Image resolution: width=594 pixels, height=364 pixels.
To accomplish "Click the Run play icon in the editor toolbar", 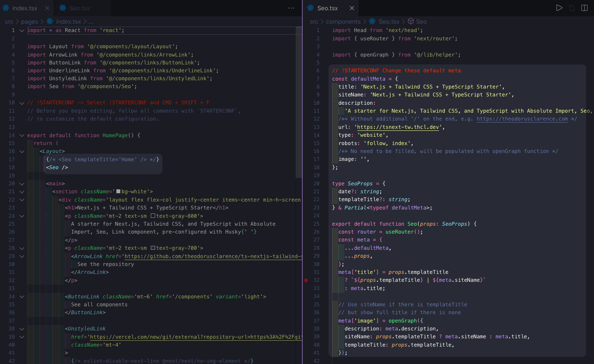I will coord(559,8).
